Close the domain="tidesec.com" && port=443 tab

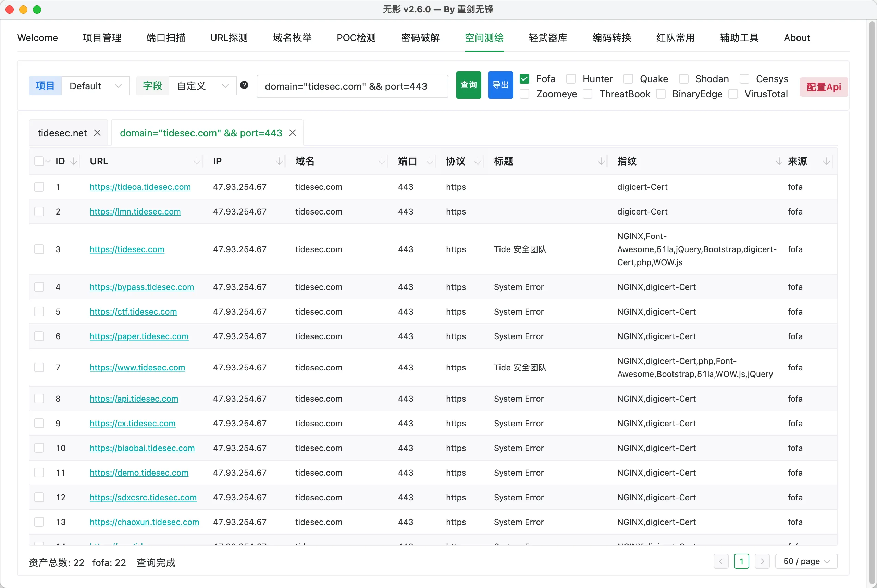pyautogui.click(x=293, y=133)
